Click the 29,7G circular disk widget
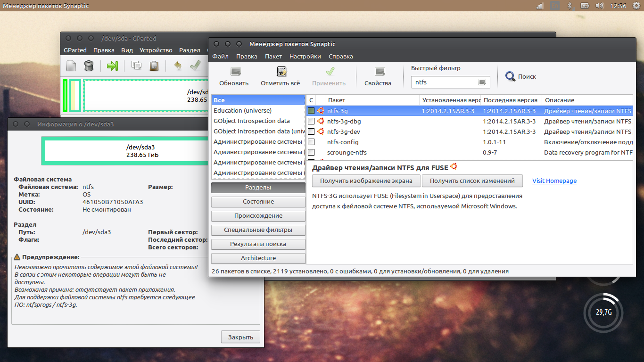This screenshot has width=644, height=362. 603,312
